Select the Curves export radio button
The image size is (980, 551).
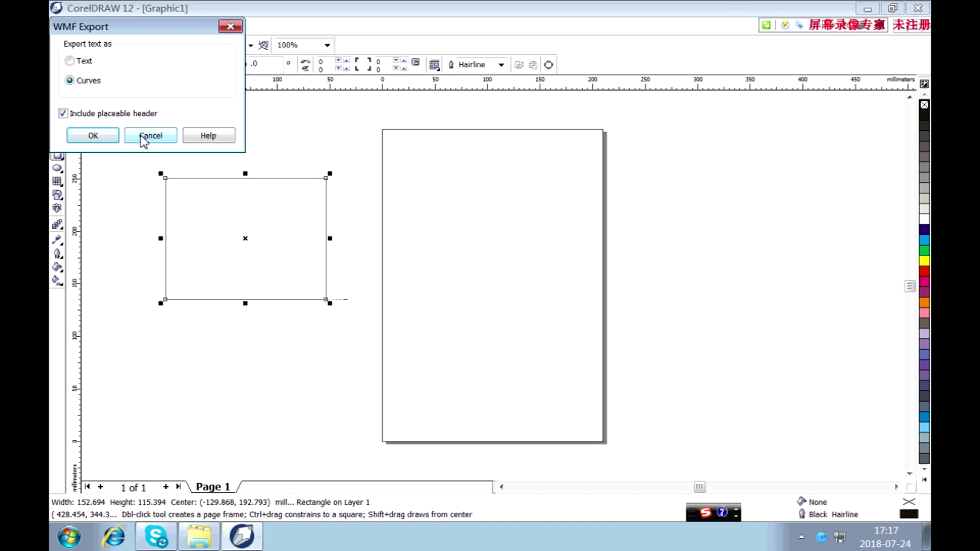click(69, 80)
